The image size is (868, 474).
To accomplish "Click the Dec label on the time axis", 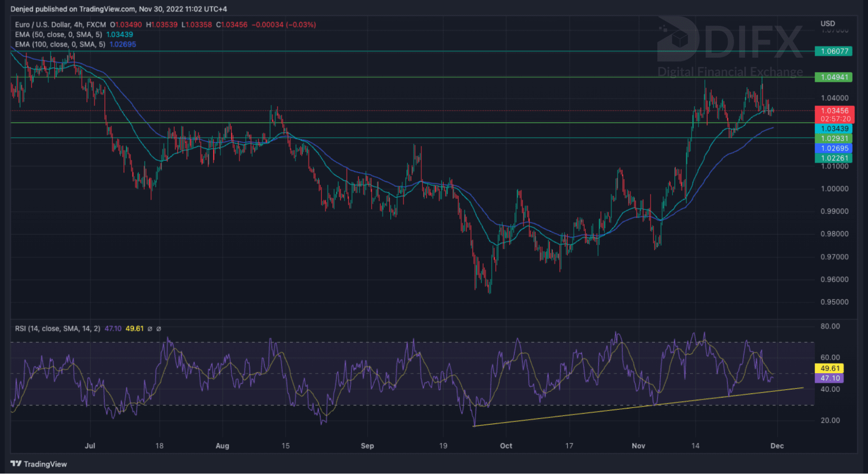I will (x=777, y=446).
